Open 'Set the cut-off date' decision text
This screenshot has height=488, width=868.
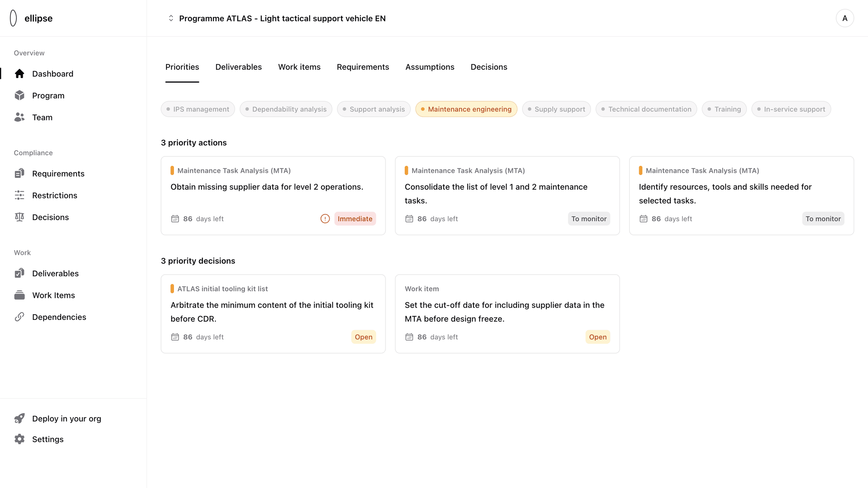505,312
